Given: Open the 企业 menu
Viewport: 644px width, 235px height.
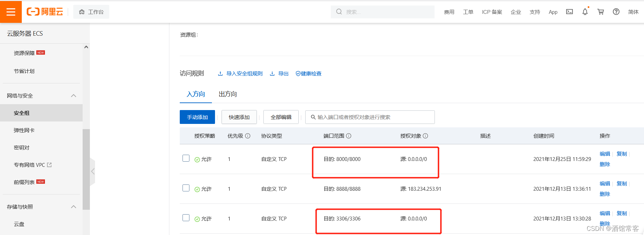Looking at the screenshot, I should coord(516,12).
